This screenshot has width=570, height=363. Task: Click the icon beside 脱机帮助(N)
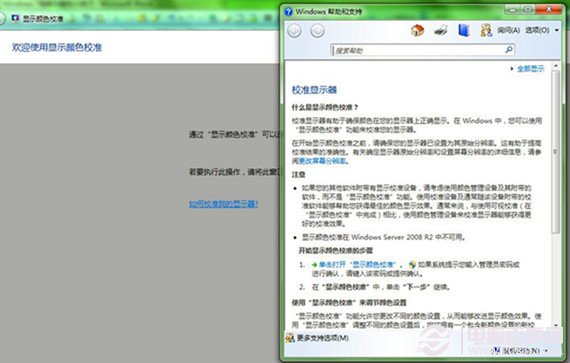[496, 351]
